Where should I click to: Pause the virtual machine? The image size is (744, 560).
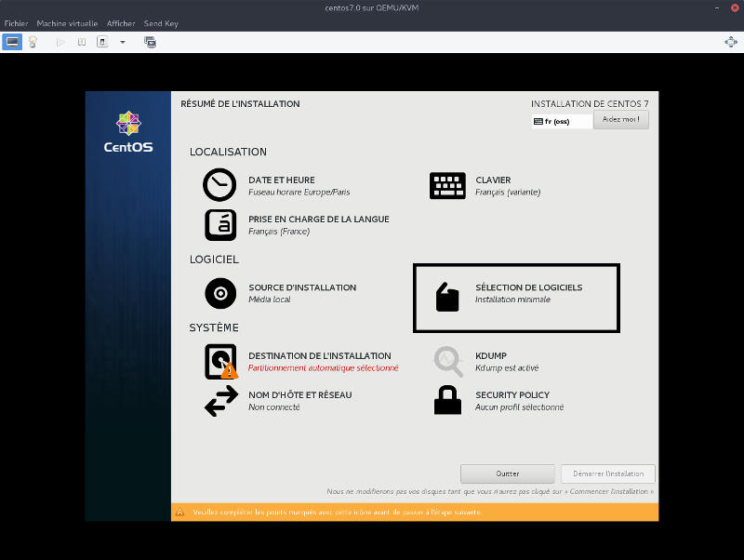[x=82, y=42]
